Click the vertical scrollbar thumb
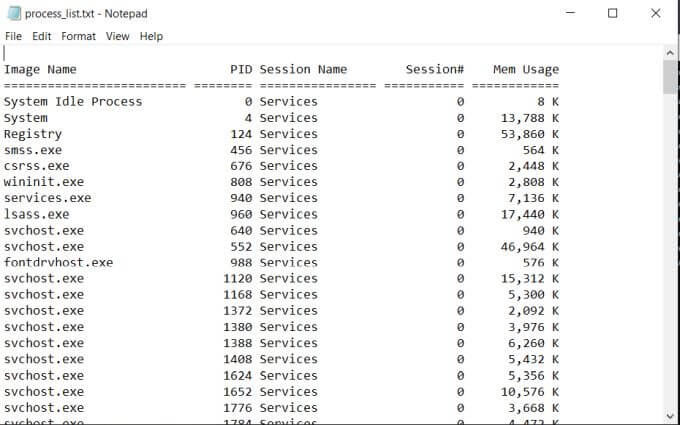The height and width of the screenshot is (425, 680). click(670, 77)
